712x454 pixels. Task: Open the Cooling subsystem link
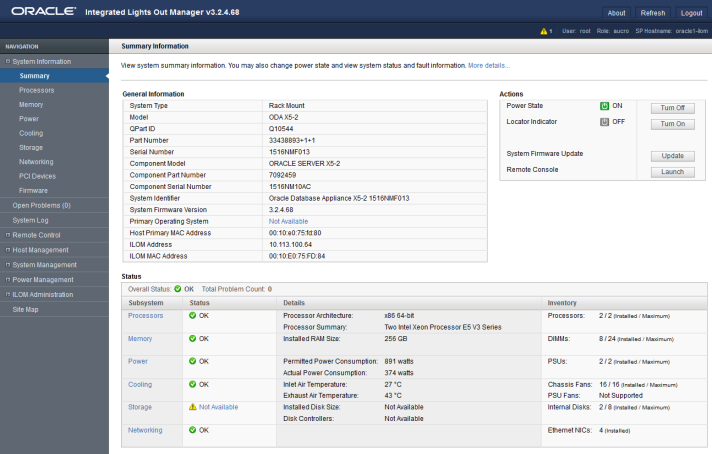point(140,385)
